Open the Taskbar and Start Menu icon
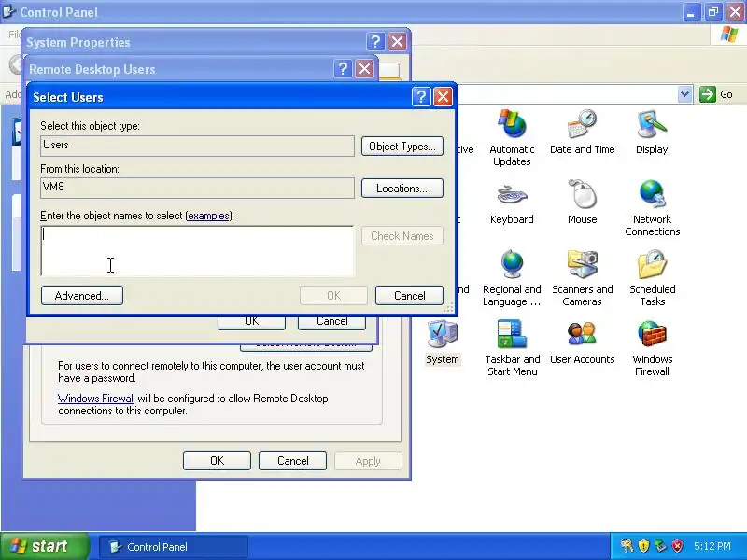 coord(512,347)
